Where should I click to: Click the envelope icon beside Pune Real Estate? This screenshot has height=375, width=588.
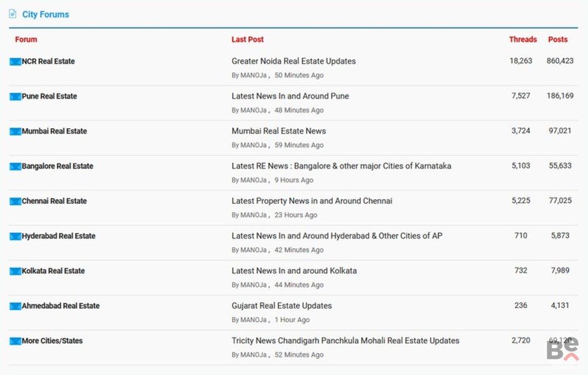click(x=15, y=97)
